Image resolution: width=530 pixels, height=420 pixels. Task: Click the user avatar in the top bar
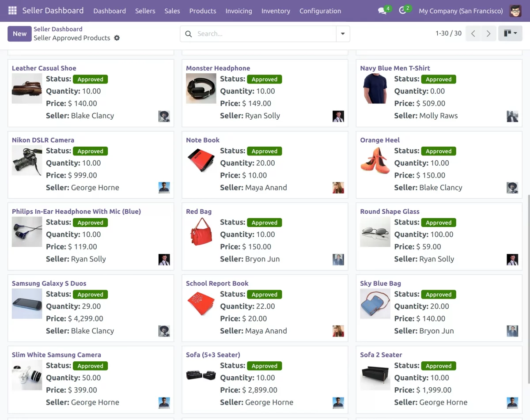click(x=515, y=11)
